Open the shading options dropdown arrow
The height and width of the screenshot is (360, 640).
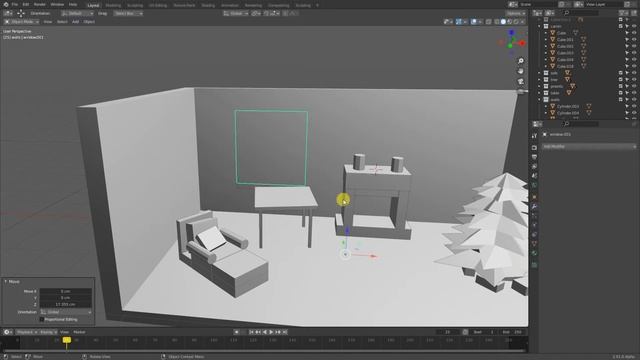[x=523, y=22]
